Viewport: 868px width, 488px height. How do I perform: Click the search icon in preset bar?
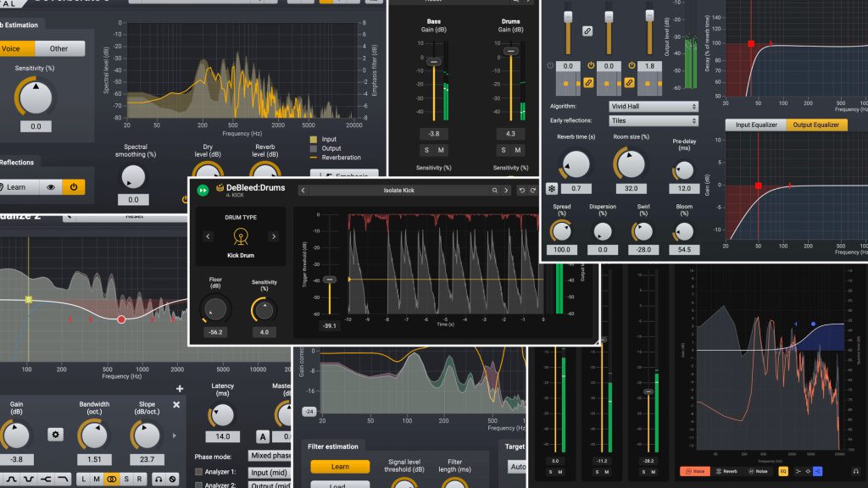pos(496,191)
